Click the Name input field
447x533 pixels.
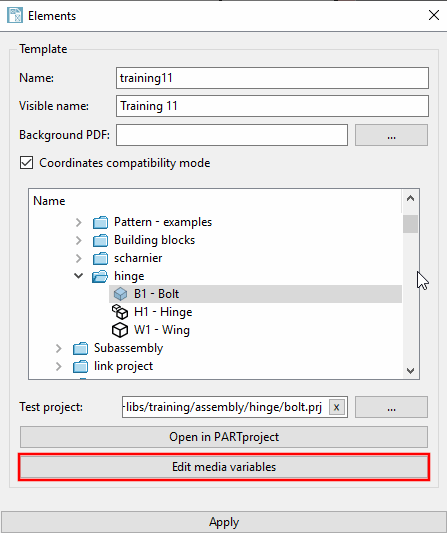pos(272,78)
